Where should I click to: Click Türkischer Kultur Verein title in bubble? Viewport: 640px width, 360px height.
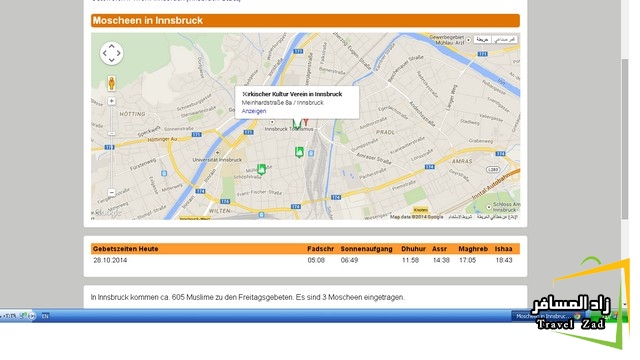[292, 94]
